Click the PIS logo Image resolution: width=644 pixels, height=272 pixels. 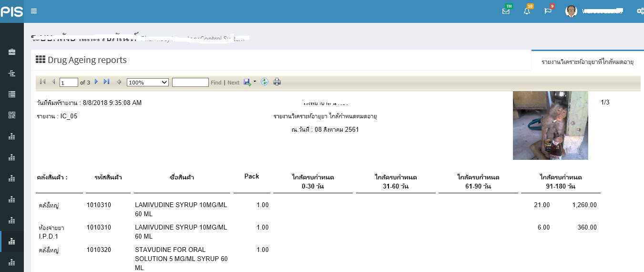tap(12, 11)
